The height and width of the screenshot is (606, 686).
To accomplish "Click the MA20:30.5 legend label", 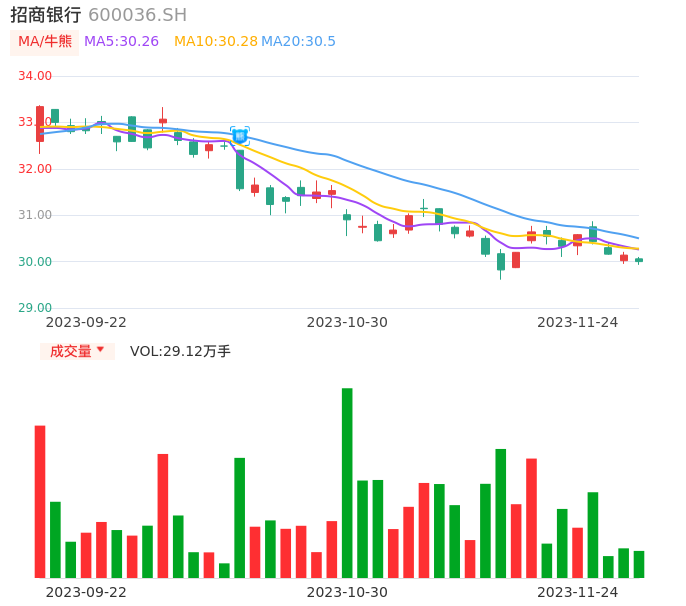I will coord(298,42).
